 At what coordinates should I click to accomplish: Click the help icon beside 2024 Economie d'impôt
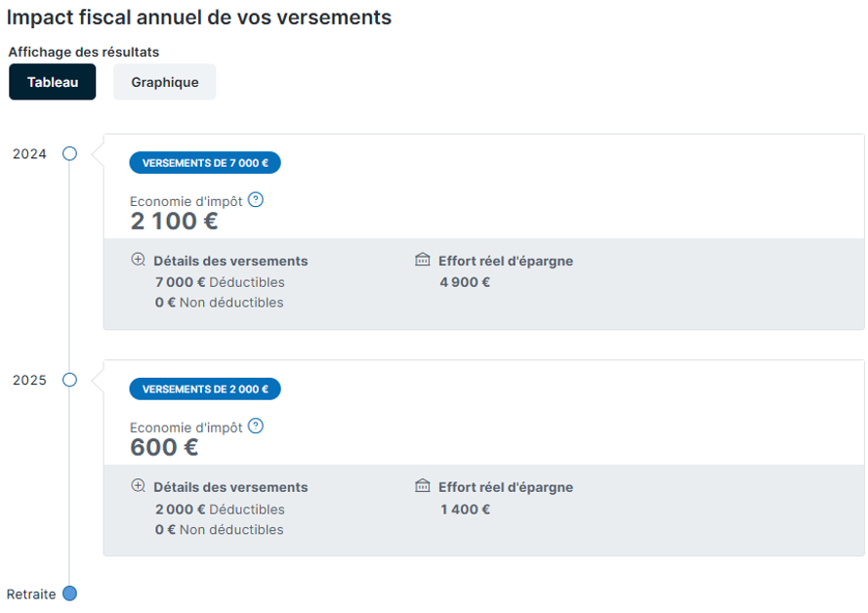tap(255, 200)
